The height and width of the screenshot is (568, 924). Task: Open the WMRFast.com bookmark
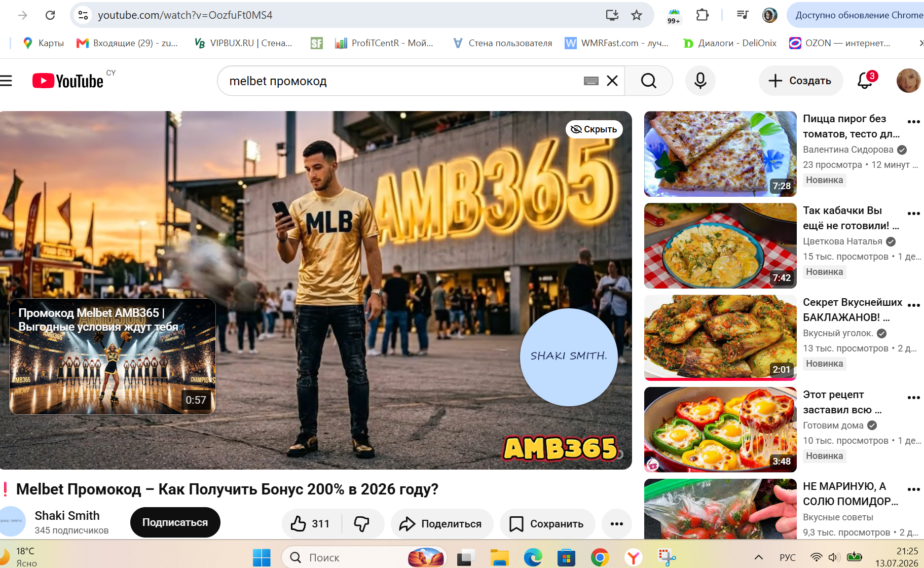pyautogui.click(x=617, y=43)
